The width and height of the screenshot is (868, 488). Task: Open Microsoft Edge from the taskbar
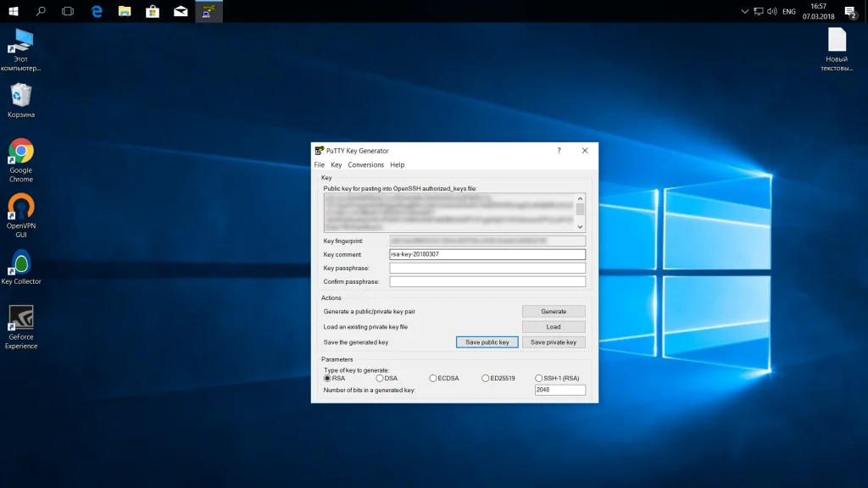click(x=97, y=11)
